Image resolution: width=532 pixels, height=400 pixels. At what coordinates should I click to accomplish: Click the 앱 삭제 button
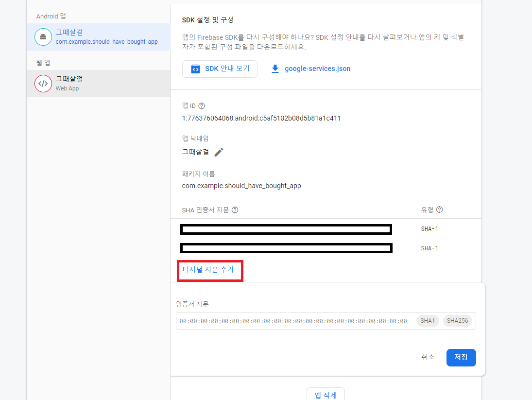(x=326, y=395)
